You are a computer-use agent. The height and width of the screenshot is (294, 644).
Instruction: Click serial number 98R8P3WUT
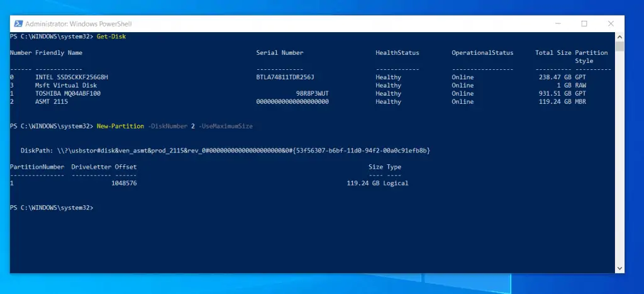pyautogui.click(x=312, y=94)
